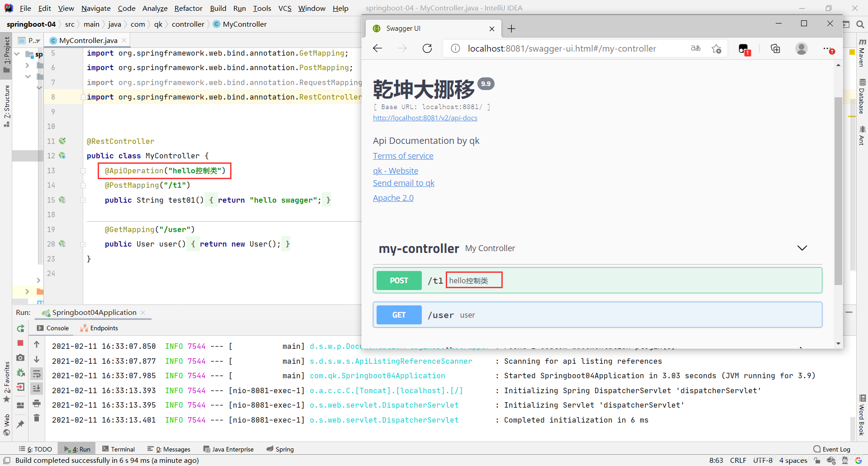The image size is (868, 466).
Task: Expand the POST /t1 operation
Action: tap(597, 281)
